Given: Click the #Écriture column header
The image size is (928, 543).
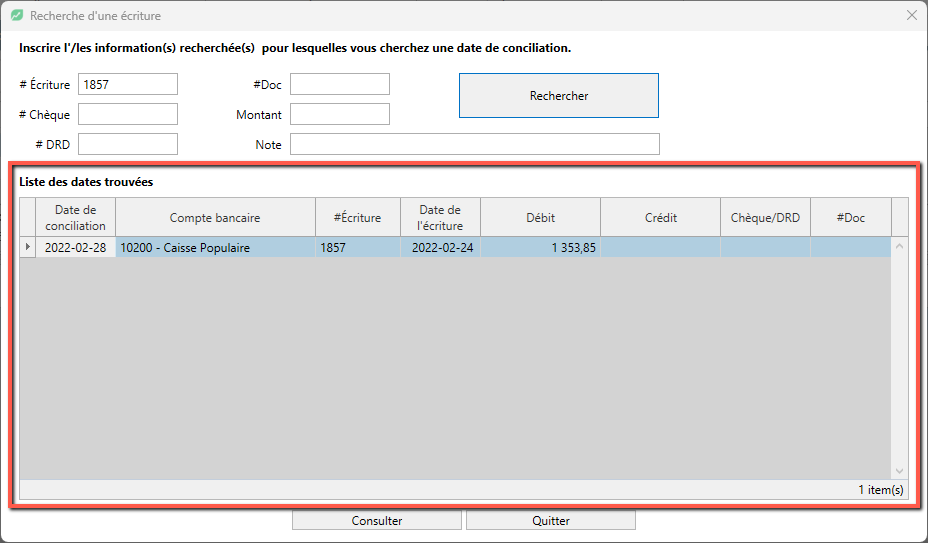Looking at the screenshot, I should click(x=358, y=217).
